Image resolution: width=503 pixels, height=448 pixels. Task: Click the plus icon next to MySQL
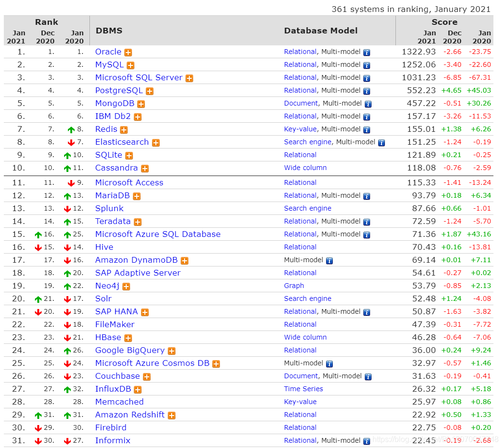[130, 65]
